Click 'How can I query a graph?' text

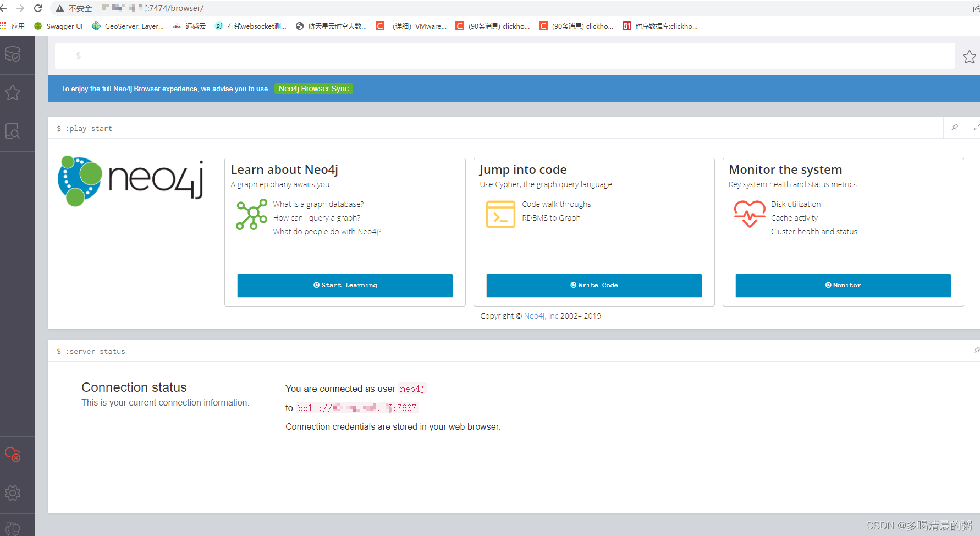[317, 218]
